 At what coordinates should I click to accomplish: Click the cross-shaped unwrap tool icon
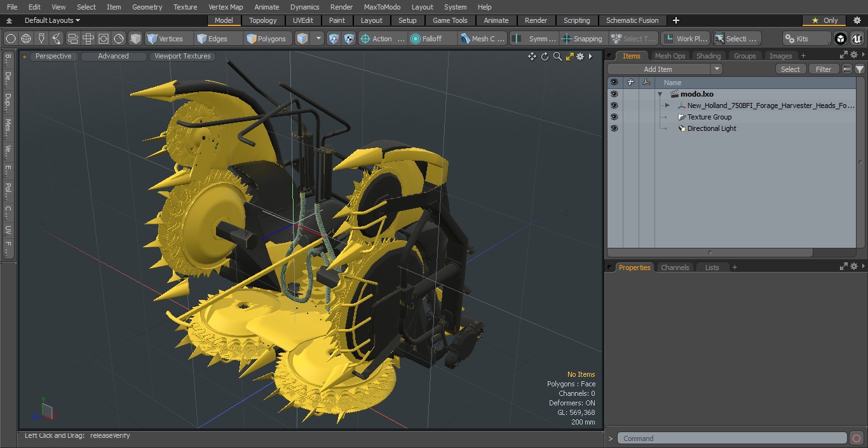point(88,39)
